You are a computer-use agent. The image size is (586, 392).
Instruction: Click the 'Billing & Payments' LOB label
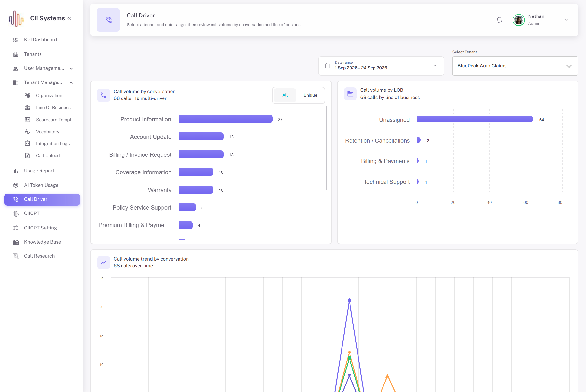[x=385, y=161]
